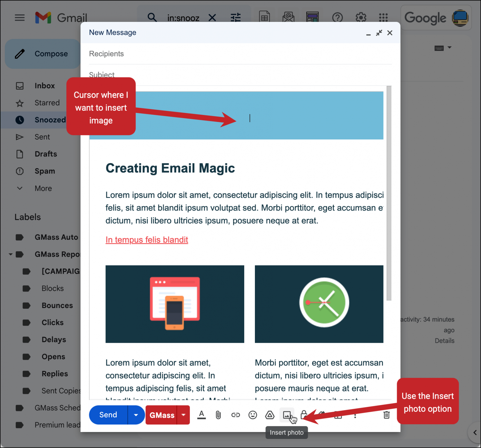481x448 pixels.
Task: Toggle confidential mode with the lock icon
Action: (304, 415)
